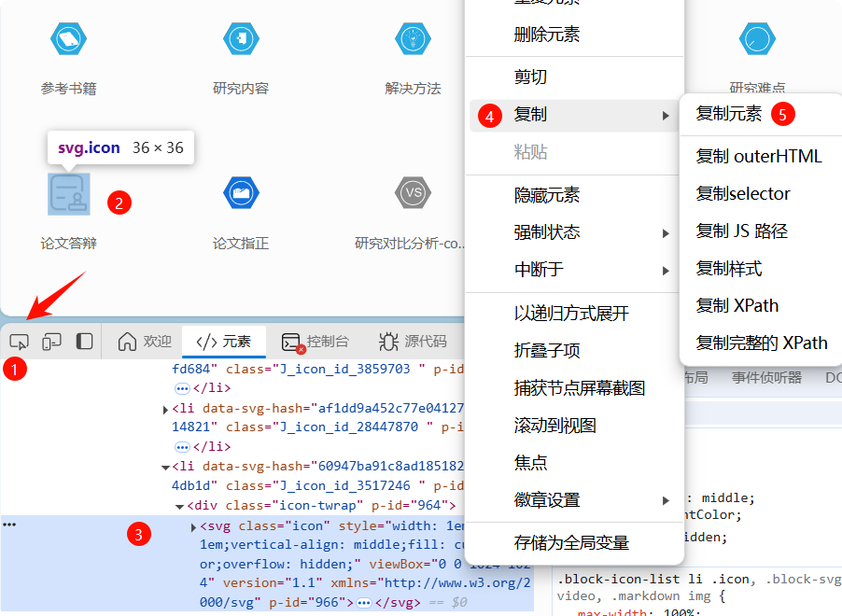
Task: Expand the svg class="icon" node arrow
Action: [x=193, y=527]
